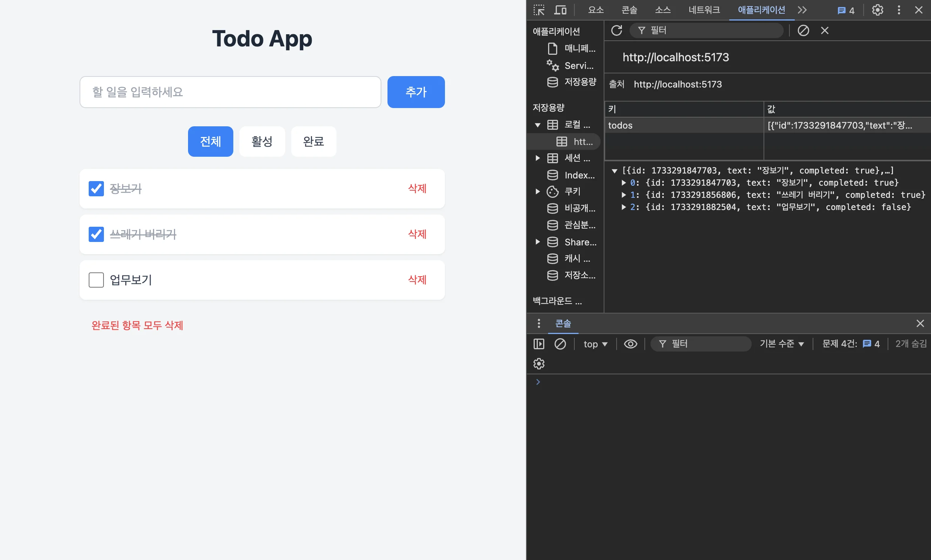Open the top context dropdown
The height and width of the screenshot is (560, 931).
pyautogui.click(x=595, y=344)
